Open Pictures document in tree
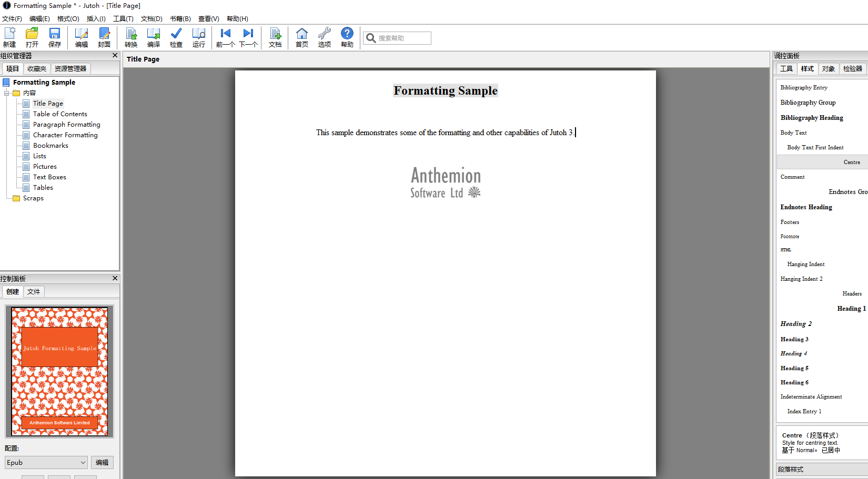 pos(45,167)
